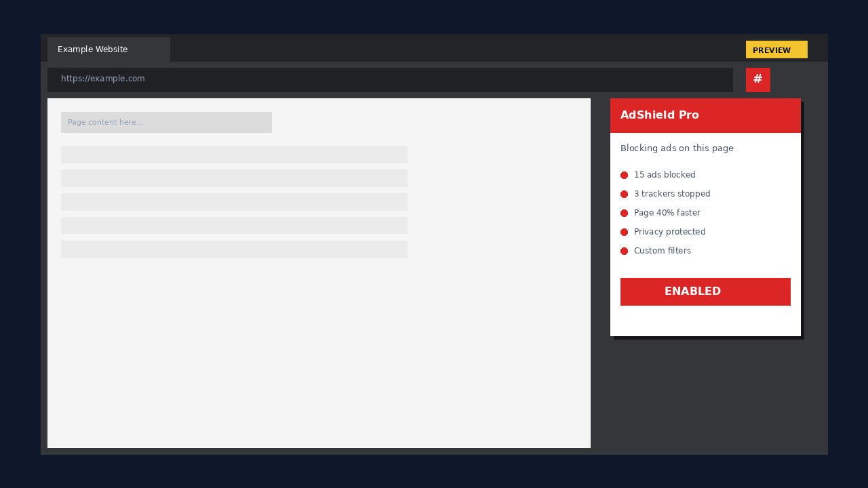Click the red bullet beside Privacy protected
The image size is (868, 488).
(x=624, y=231)
